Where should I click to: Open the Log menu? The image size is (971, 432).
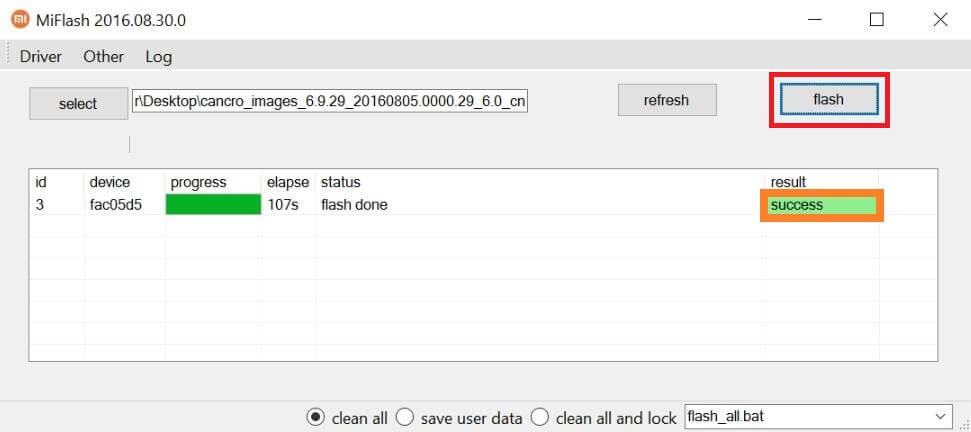click(x=159, y=57)
